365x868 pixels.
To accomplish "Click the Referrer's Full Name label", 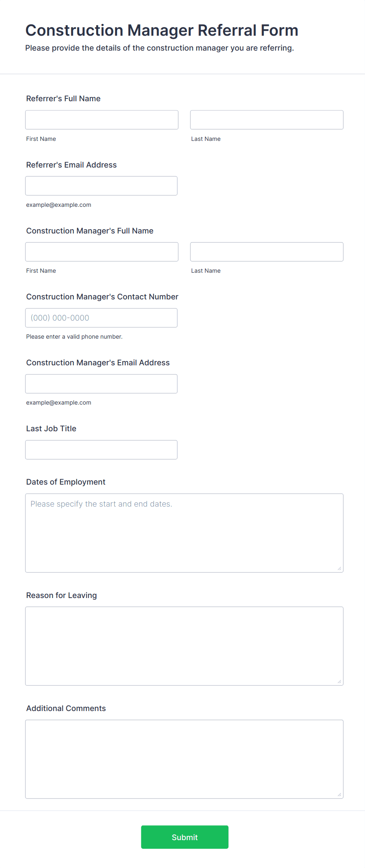I will pyautogui.click(x=63, y=98).
